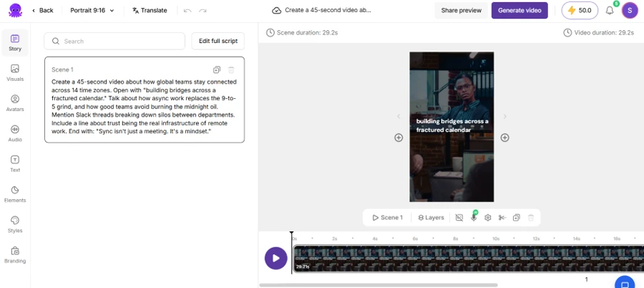Click the scene settings gear icon
The image size is (644, 288).
488,218
